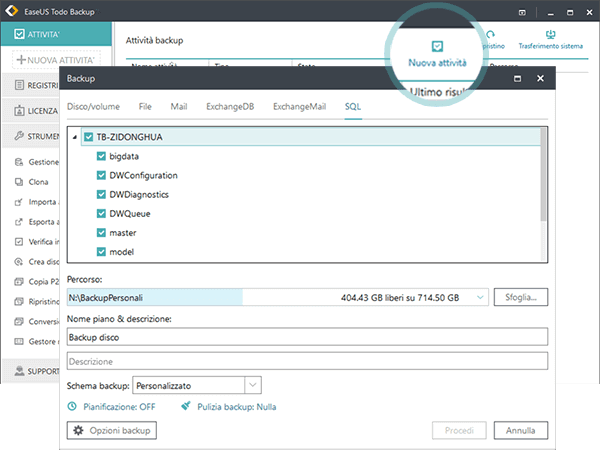
Task: Click the Copia P2V icon
Action: click(19, 282)
